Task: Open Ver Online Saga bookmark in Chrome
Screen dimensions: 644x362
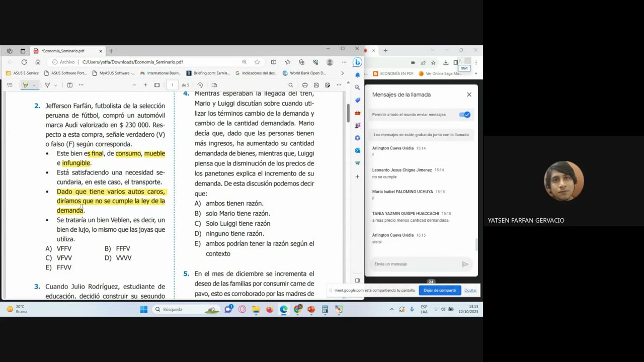Action: (x=440, y=73)
